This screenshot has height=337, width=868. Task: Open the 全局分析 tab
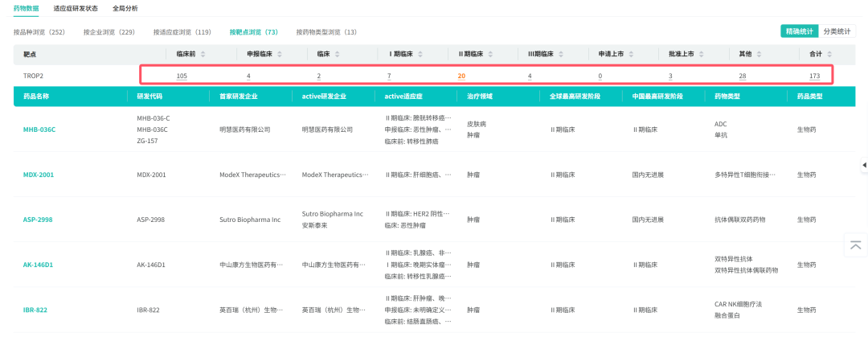tap(125, 9)
